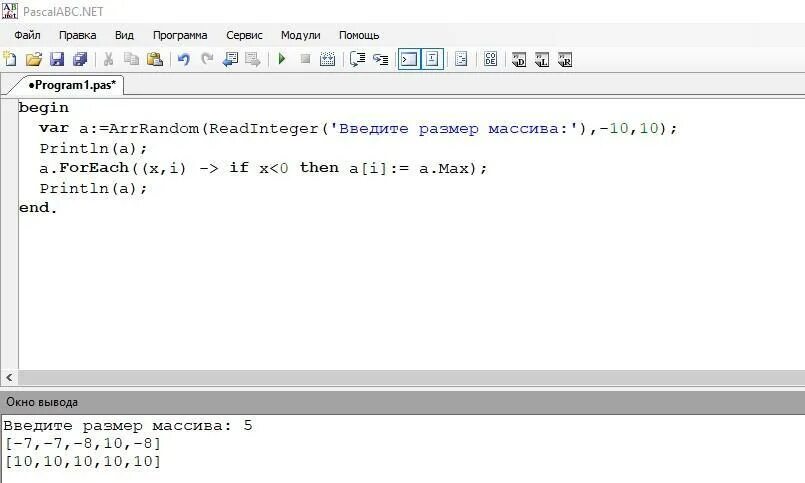Click the 'if' keyword in code

click(x=239, y=168)
